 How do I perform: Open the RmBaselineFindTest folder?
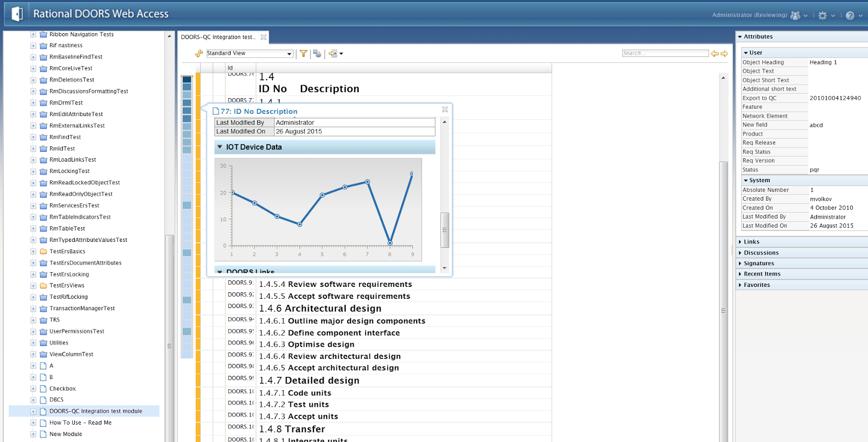point(76,57)
